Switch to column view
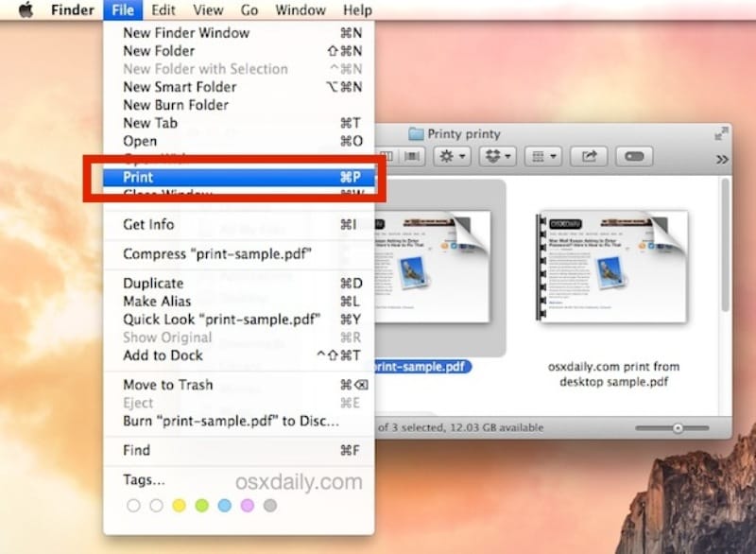The height and width of the screenshot is (554, 756). point(387,156)
